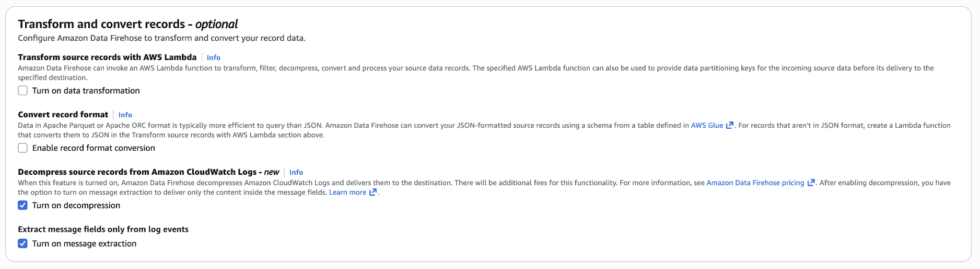Click the 'Convert record format' section heading
980x269 pixels.
tap(63, 115)
